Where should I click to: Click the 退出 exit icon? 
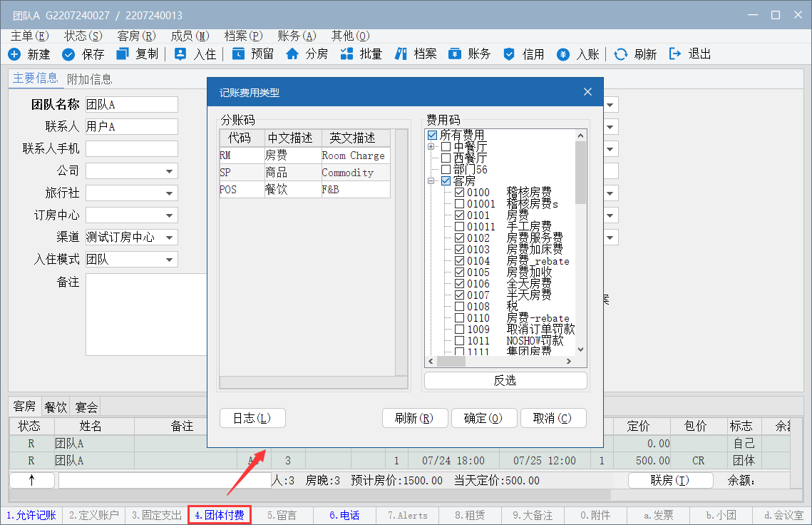[675, 54]
